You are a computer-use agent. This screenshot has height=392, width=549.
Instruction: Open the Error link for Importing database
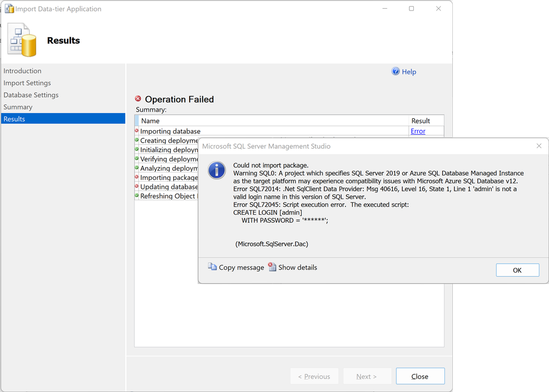click(x=418, y=131)
